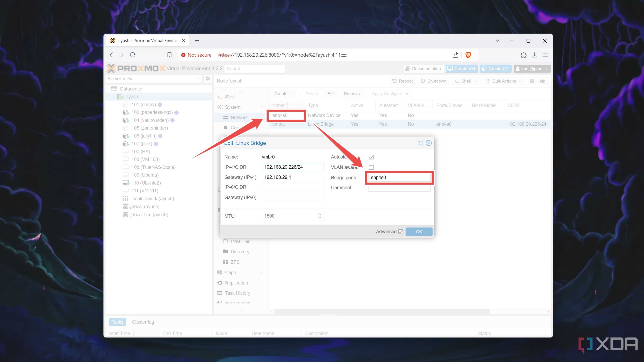
Task: Switch to the Cluster log tab
Action: pyautogui.click(x=143, y=322)
